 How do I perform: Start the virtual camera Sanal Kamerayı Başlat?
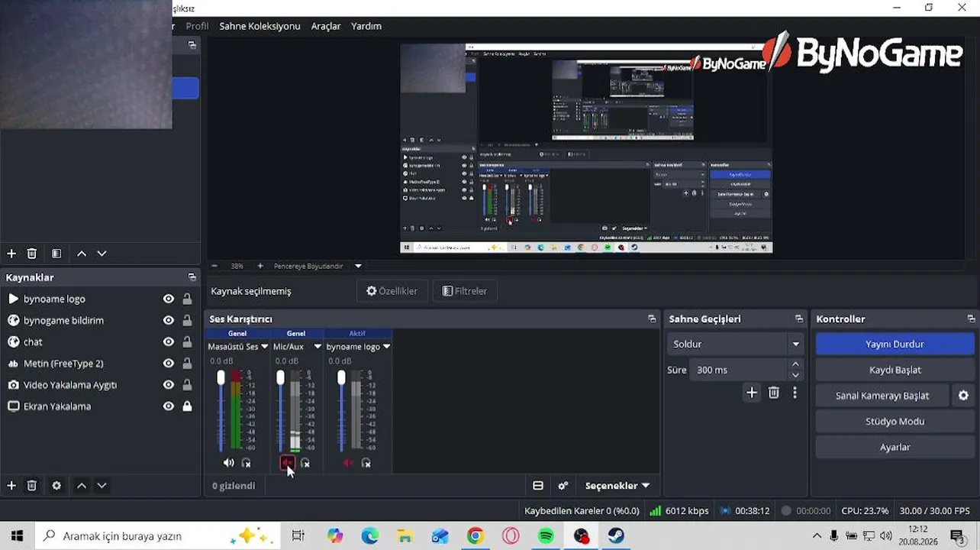click(x=882, y=396)
